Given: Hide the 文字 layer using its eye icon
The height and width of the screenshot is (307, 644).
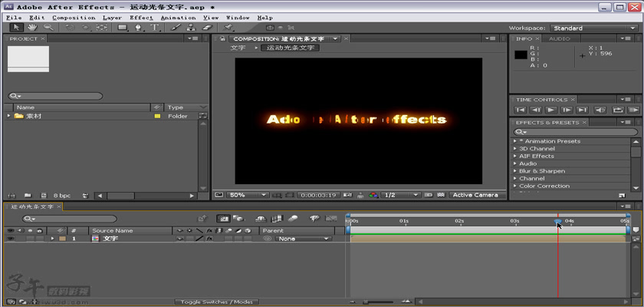Looking at the screenshot, I should pos(10,239).
